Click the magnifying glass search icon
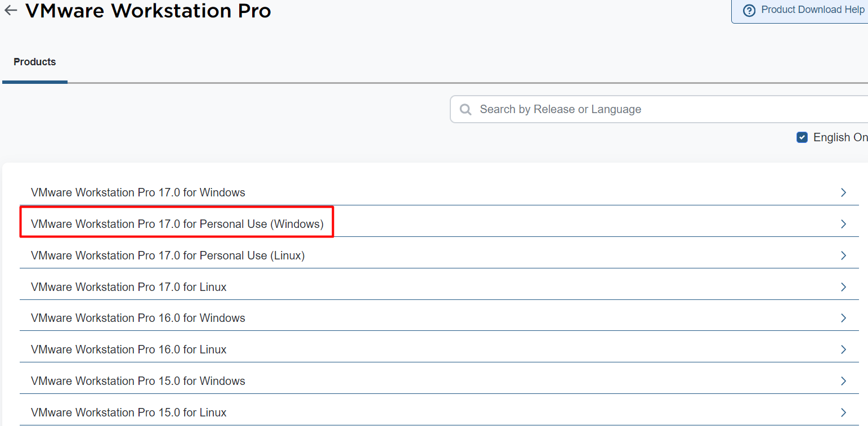 tap(466, 109)
